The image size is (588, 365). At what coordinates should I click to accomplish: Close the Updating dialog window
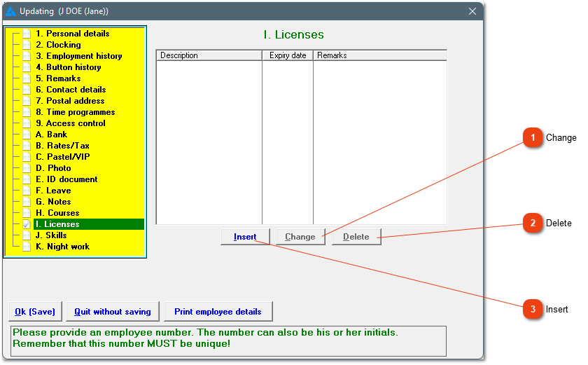point(472,12)
